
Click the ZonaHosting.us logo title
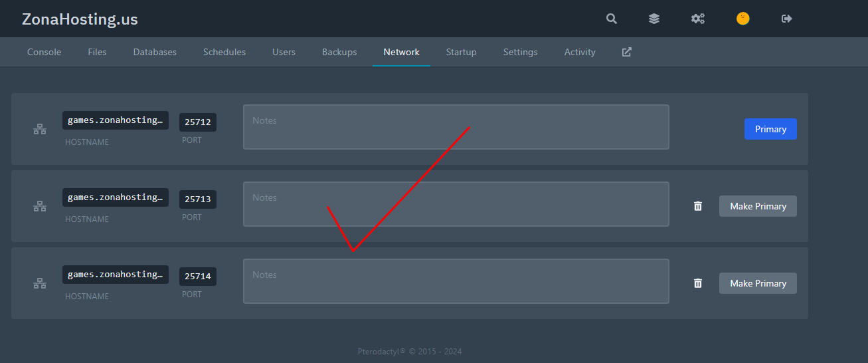coord(80,19)
